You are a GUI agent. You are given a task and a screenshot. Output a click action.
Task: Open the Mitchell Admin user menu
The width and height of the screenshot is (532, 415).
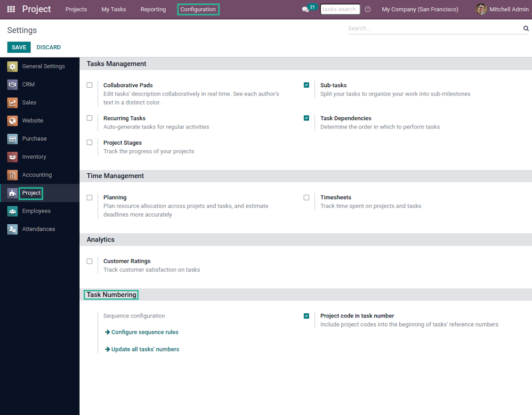[x=502, y=9]
